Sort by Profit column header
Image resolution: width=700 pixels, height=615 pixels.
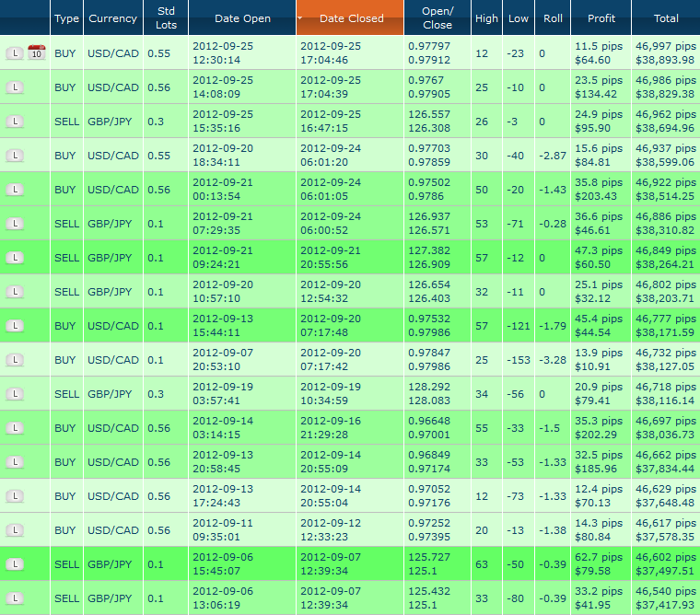coord(601,17)
